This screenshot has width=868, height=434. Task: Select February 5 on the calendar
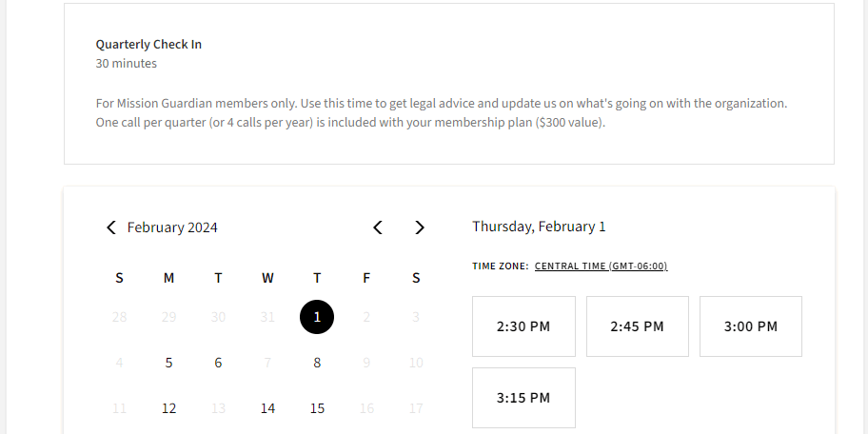[168, 363]
